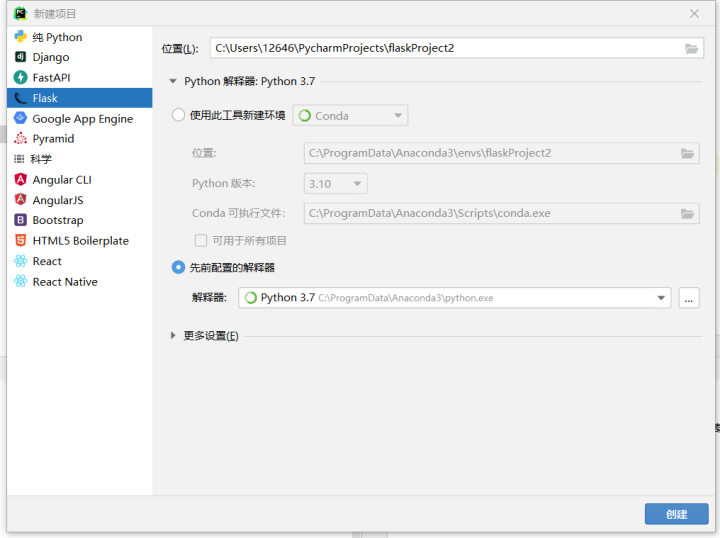
Task: Click the Python 版本: label
Action: pos(223,184)
